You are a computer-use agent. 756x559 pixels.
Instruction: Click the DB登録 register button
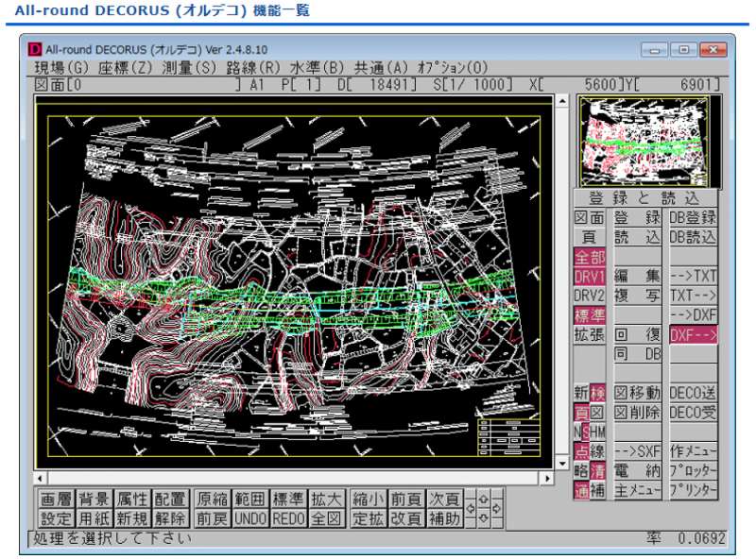[x=693, y=217]
